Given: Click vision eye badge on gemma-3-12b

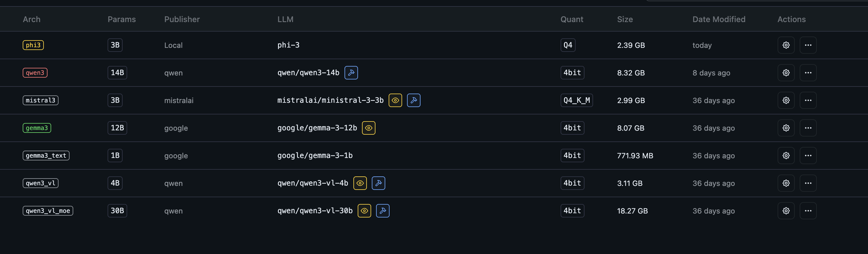Looking at the screenshot, I should coord(368,128).
